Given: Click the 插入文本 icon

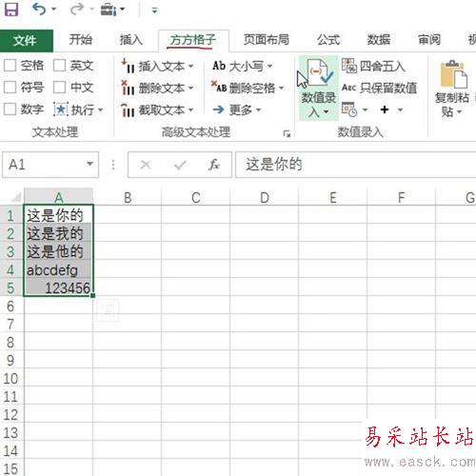Looking at the screenshot, I should click(129, 66).
